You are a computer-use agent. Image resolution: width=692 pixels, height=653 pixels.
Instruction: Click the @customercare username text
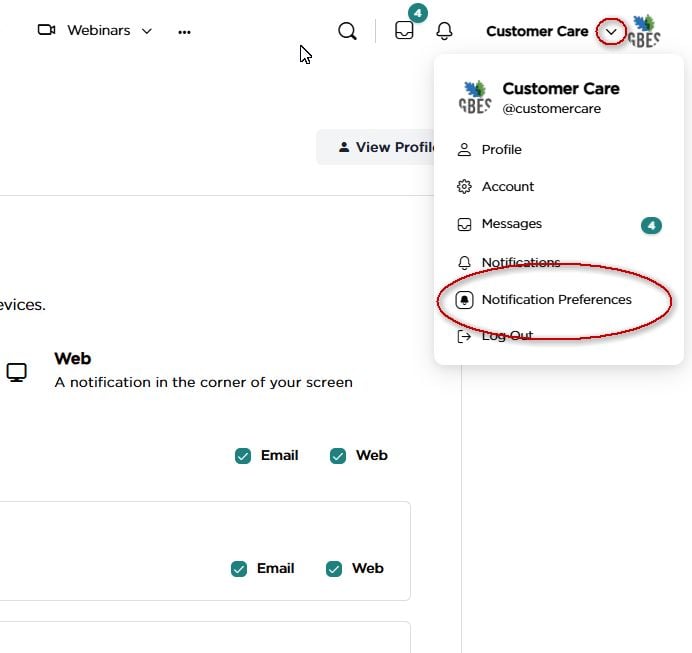(552, 109)
